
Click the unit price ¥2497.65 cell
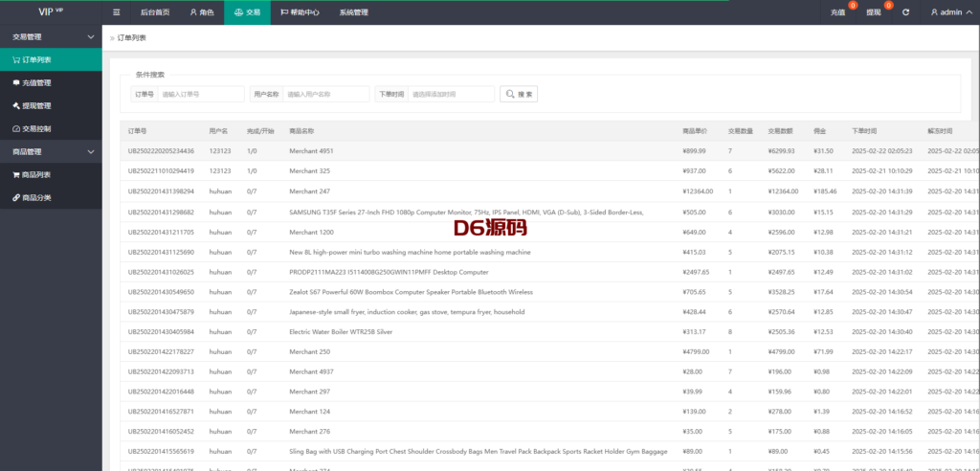696,272
